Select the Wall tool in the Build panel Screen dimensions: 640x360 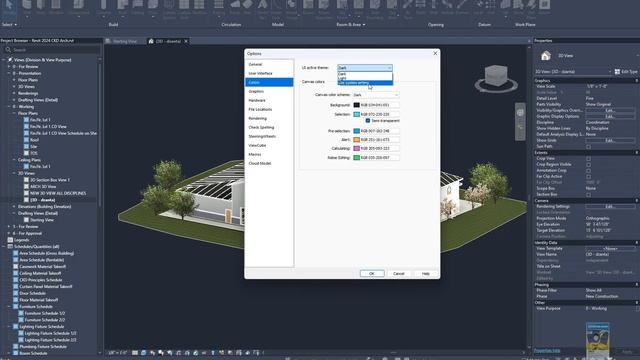[27, 7]
